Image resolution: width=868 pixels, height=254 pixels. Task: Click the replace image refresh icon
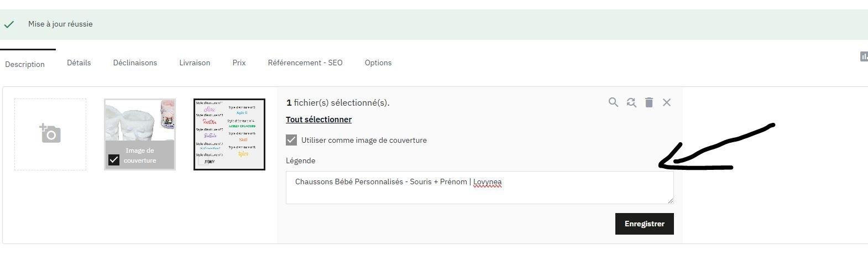pyautogui.click(x=631, y=102)
